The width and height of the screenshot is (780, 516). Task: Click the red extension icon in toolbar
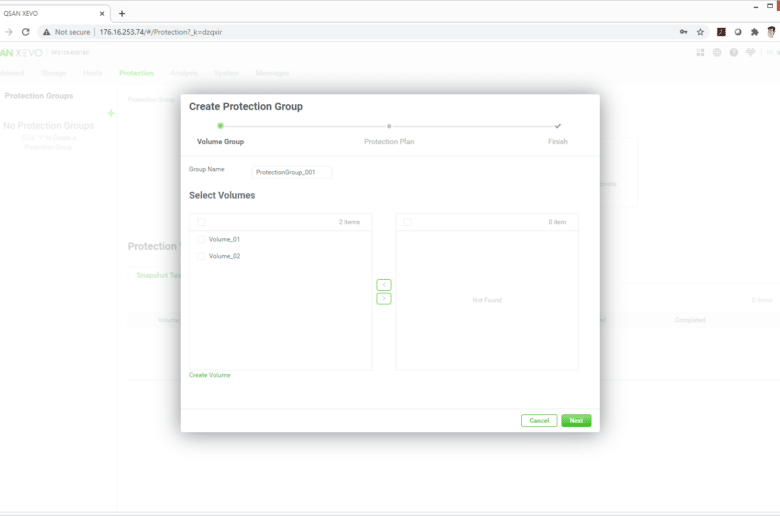[x=721, y=32]
